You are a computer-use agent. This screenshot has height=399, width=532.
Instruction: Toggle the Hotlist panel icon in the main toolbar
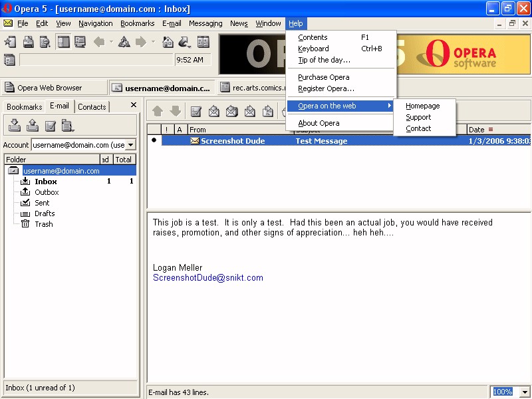[63, 42]
